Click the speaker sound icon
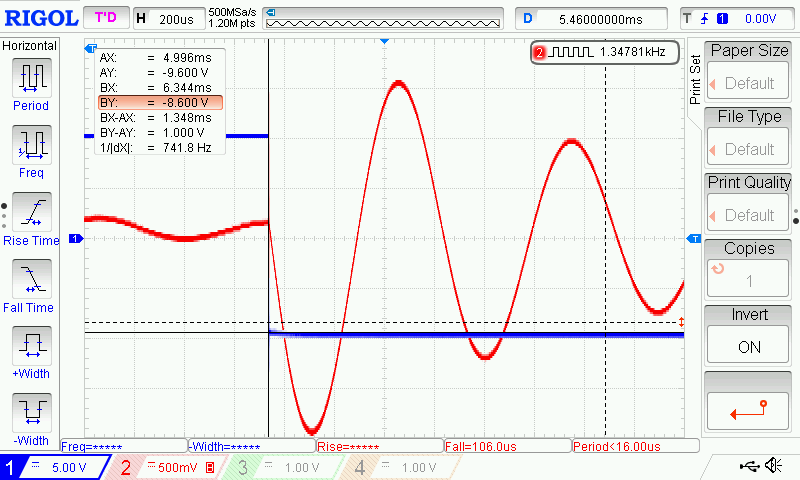Viewport: 800px width, 480px height. (773, 466)
